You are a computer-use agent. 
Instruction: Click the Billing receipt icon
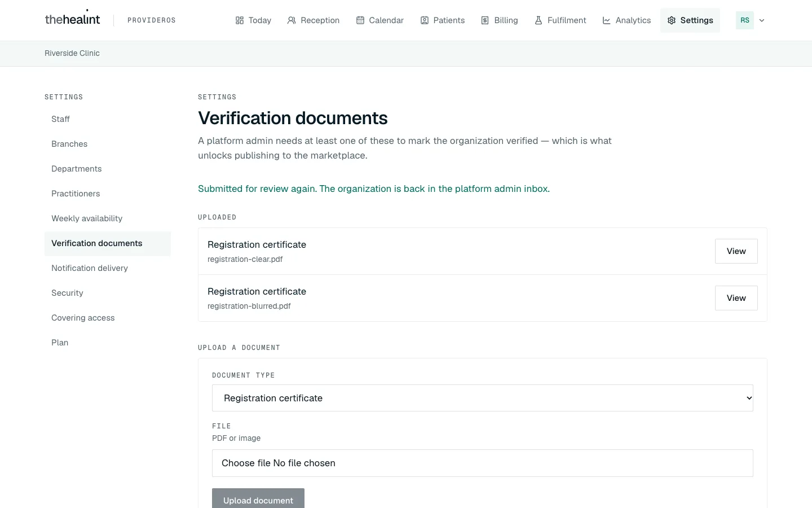(x=485, y=20)
